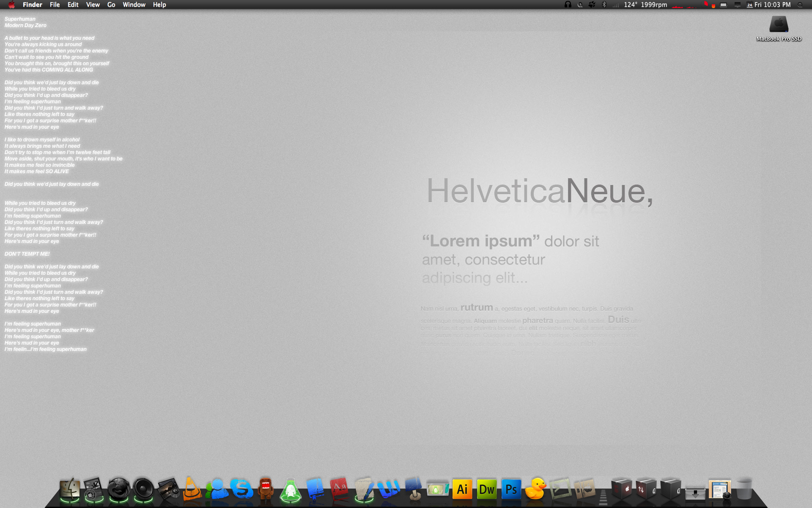Open Finder from the dock
Viewport: 812px width, 508px height.
(70, 490)
